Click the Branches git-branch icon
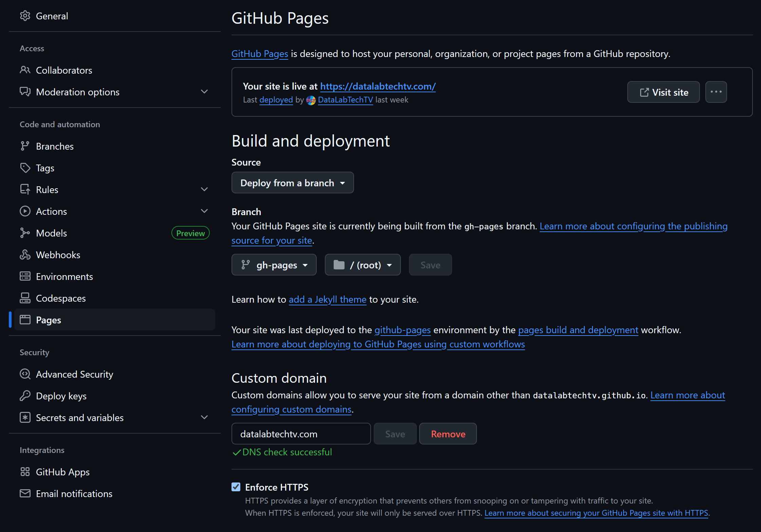761x532 pixels. (x=25, y=146)
